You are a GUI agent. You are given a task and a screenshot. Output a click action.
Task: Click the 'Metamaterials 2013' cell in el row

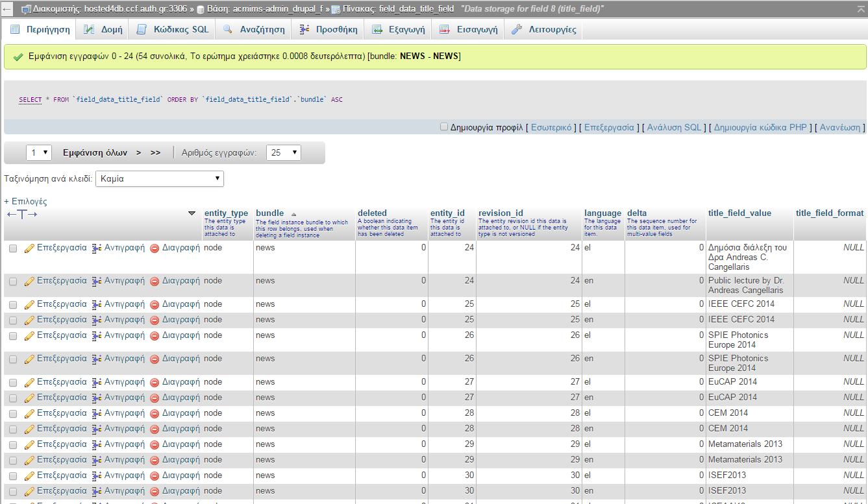pos(749,445)
